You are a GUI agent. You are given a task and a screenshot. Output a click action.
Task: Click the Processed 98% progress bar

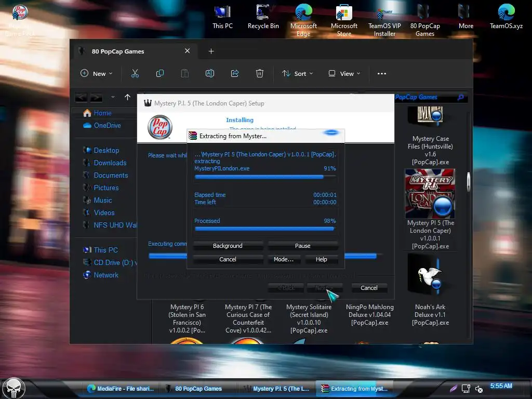[x=265, y=229]
